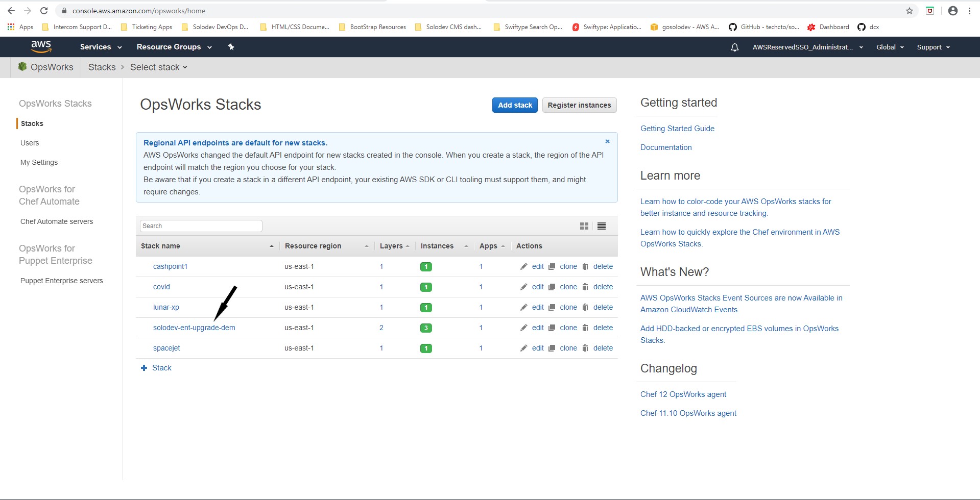Reload the page with the browser refresh icon
The width and height of the screenshot is (980, 500).
[44, 11]
